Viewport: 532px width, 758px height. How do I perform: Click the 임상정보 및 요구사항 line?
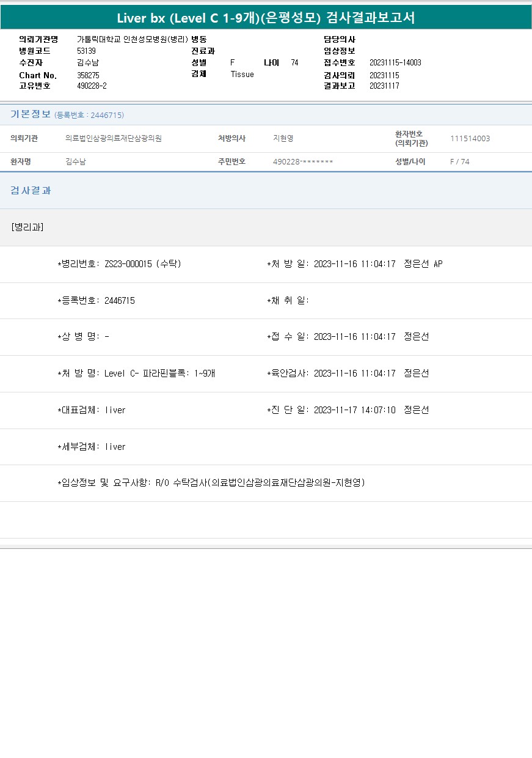(211, 483)
